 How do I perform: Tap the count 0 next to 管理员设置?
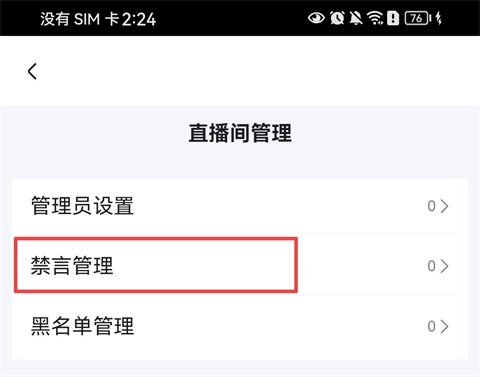432,206
